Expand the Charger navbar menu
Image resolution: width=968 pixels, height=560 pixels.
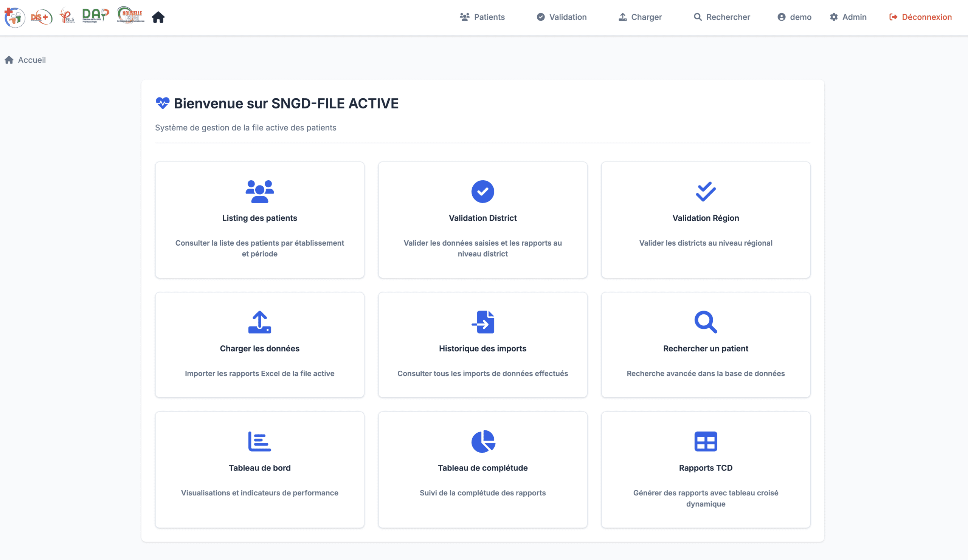coord(640,17)
